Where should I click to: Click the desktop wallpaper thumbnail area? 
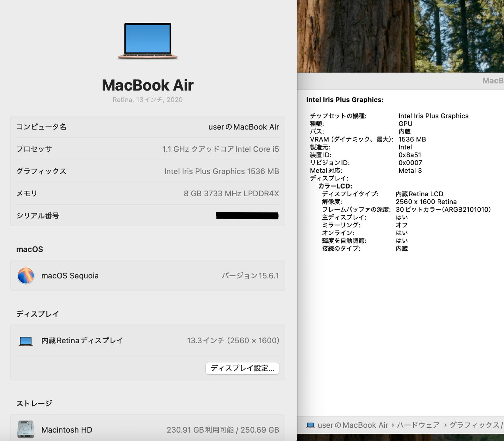coord(400,35)
